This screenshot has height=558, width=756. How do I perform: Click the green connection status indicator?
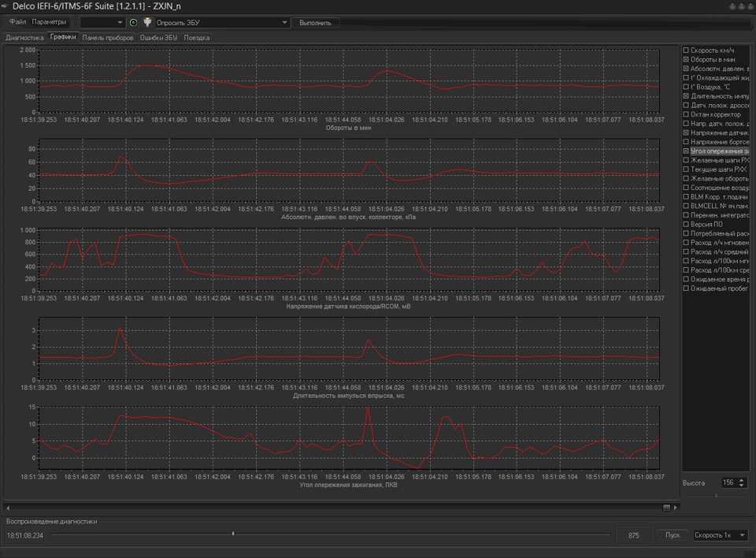pyautogui.click(x=134, y=22)
